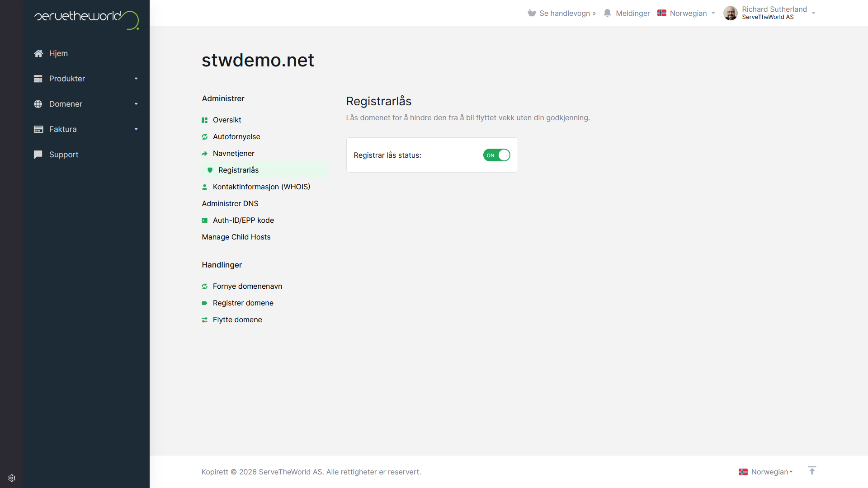The height and width of the screenshot is (488, 868).
Task: Expand the Domener sidebar menu
Action: [86, 104]
